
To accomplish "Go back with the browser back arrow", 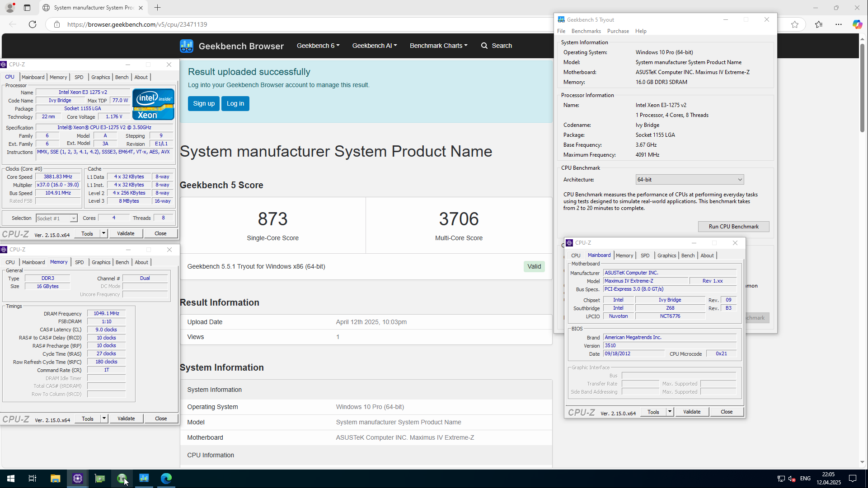I will (13, 24).
